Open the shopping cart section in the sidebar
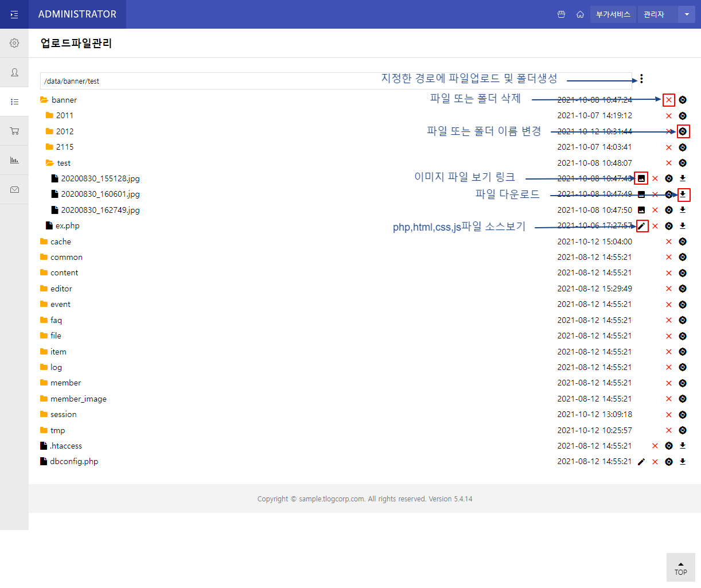The width and height of the screenshot is (701, 588). 14,130
